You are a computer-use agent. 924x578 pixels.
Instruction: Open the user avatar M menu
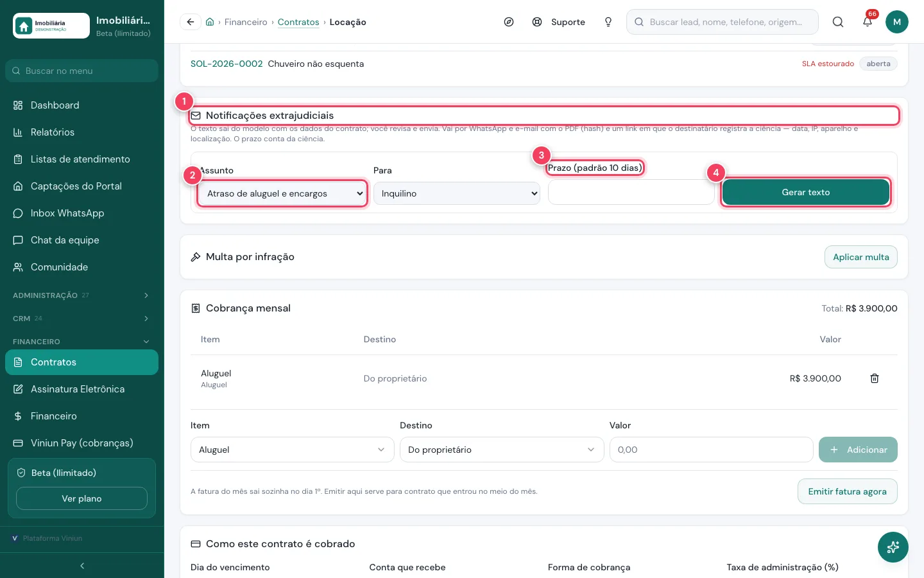897,22
